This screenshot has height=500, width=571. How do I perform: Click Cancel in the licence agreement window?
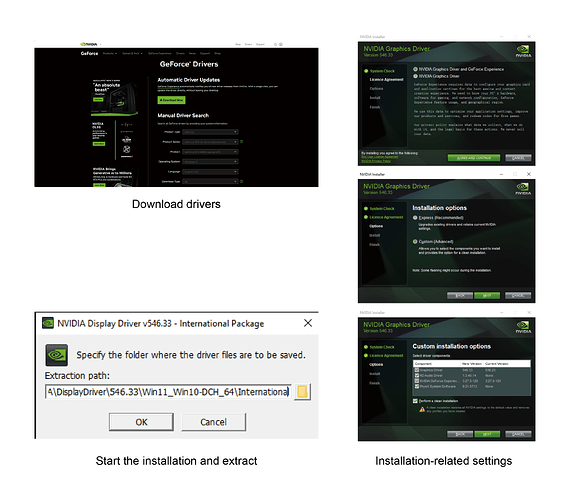click(x=518, y=158)
